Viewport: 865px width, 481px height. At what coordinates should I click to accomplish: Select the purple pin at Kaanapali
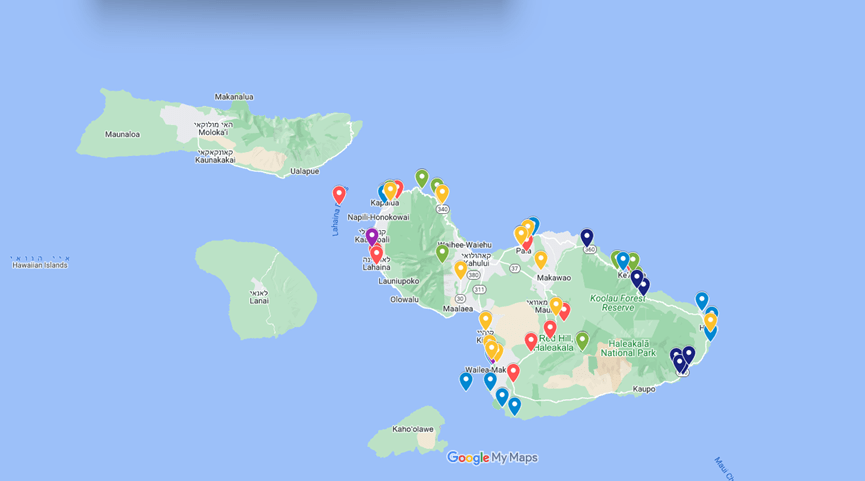372,236
